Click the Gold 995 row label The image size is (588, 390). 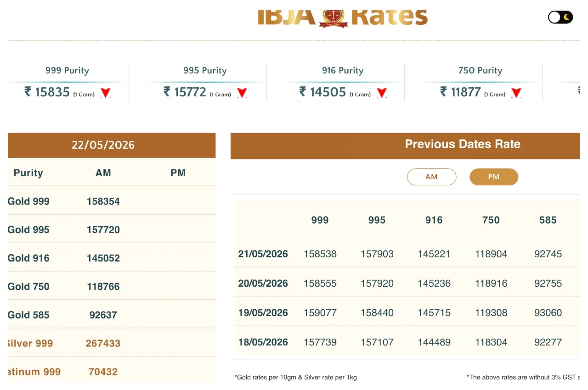pyautogui.click(x=28, y=230)
